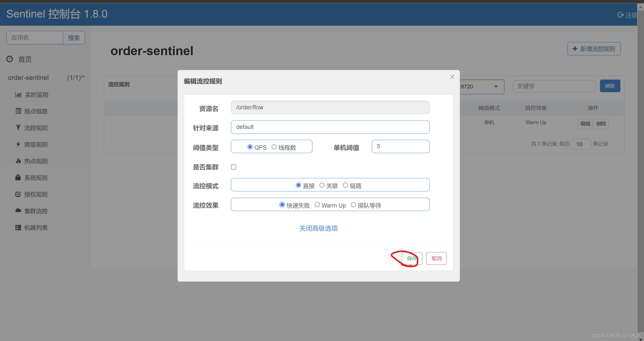Click the 搜索 search button
Screen dimensions: 644x341
click(x=74, y=38)
